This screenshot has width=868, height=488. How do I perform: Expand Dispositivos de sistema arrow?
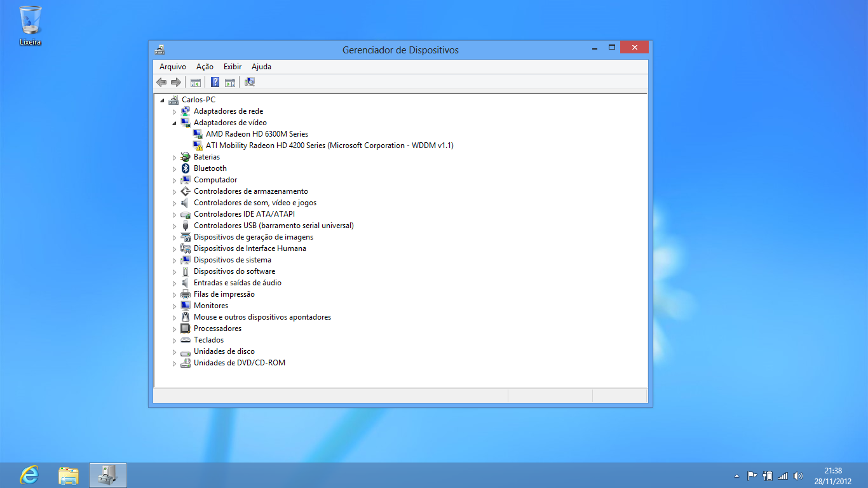click(x=174, y=261)
